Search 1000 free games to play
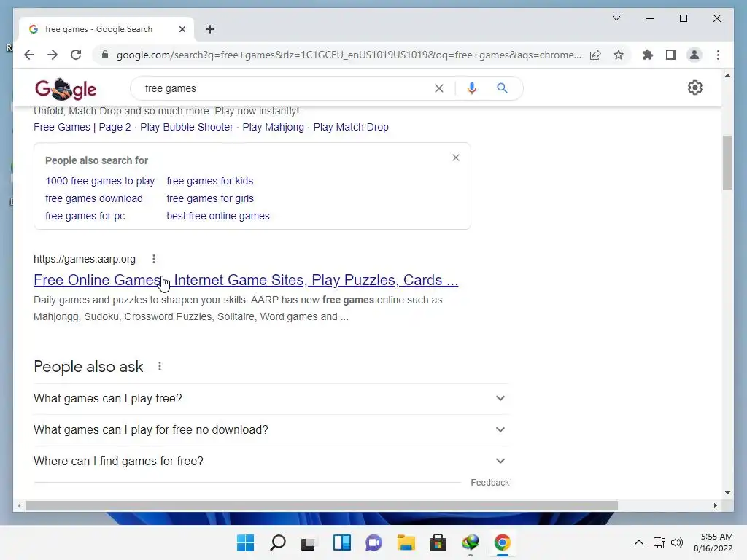The image size is (747, 560). pyautogui.click(x=100, y=181)
